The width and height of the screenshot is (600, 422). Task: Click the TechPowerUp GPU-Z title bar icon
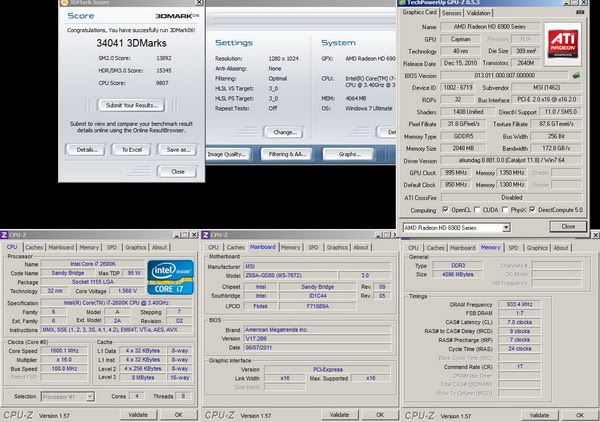pyautogui.click(x=401, y=3)
